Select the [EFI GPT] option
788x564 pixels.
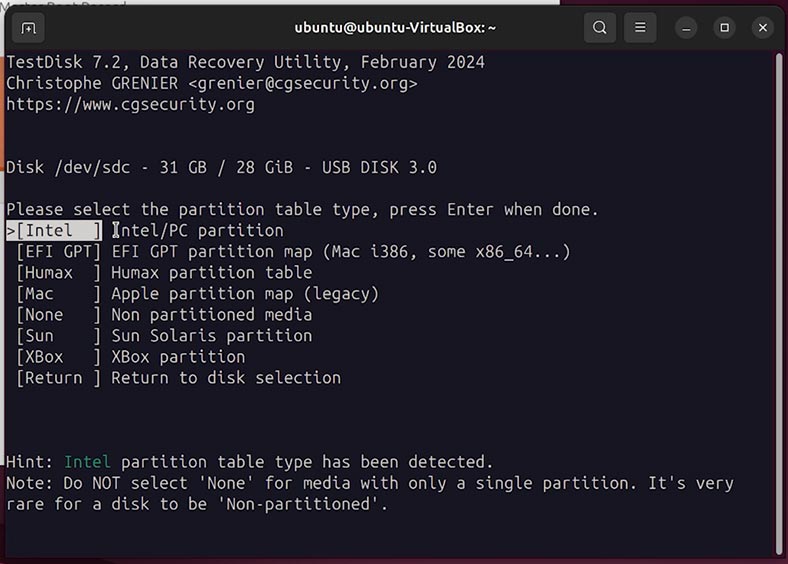pyautogui.click(x=58, y=252)
